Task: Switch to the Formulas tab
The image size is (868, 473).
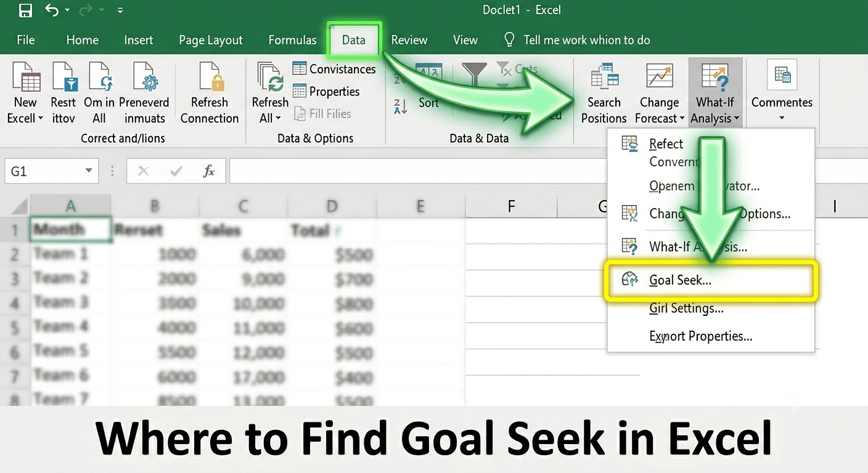Action: 292,40
